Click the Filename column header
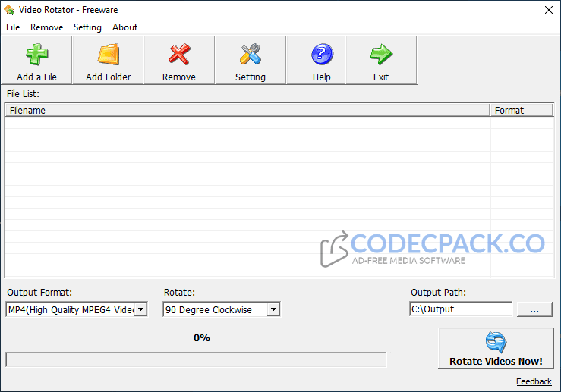Screen dimensions: 561x392 point(247,110)
